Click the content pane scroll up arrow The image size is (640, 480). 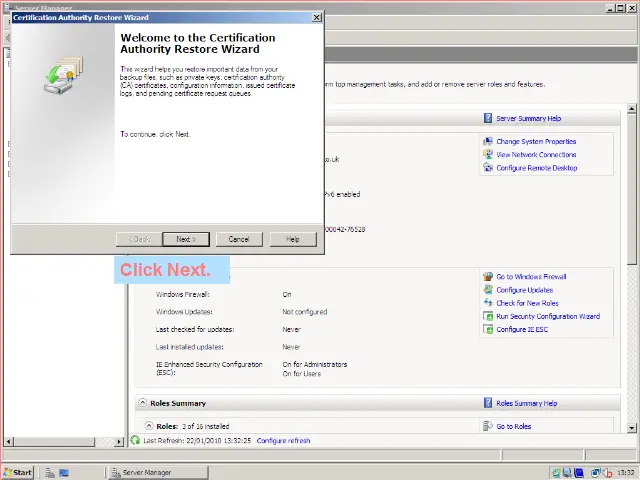631,109
